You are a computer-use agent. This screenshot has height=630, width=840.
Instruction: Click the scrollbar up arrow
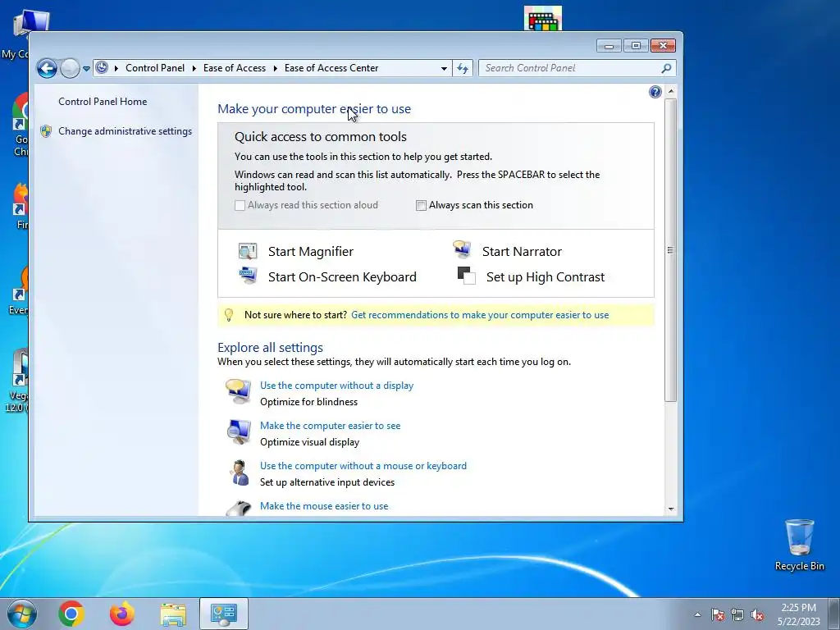tap(671, 92)
